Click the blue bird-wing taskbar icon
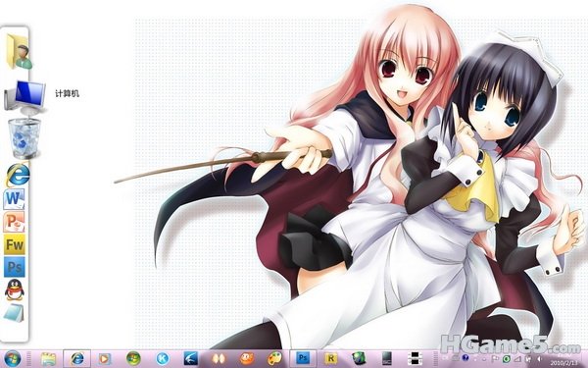 click(x=191, y=358)
